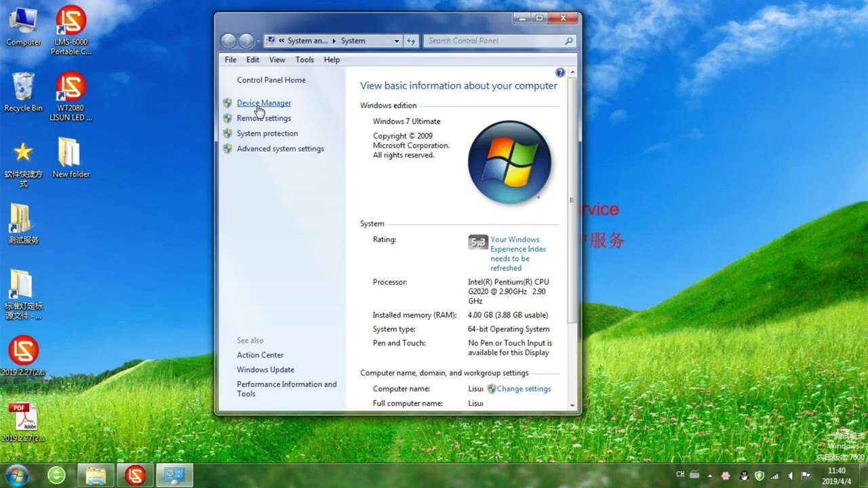Select the yellow star 软件快捷方式 desktop icon
This screenshot has height=488, width=868.
[23, 165]
